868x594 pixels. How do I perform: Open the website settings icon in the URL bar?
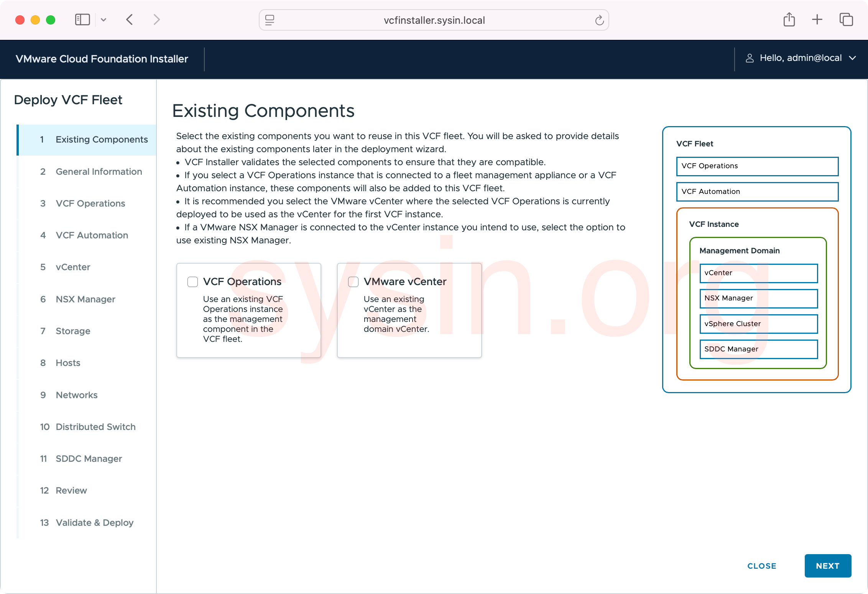coord(270,20)
